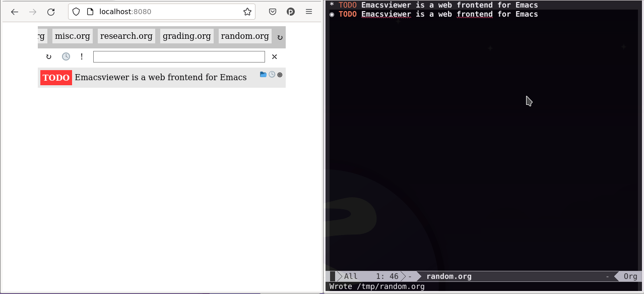The image size is (644, 294).
Task: Clear the search field with the X
Action: 275,56
